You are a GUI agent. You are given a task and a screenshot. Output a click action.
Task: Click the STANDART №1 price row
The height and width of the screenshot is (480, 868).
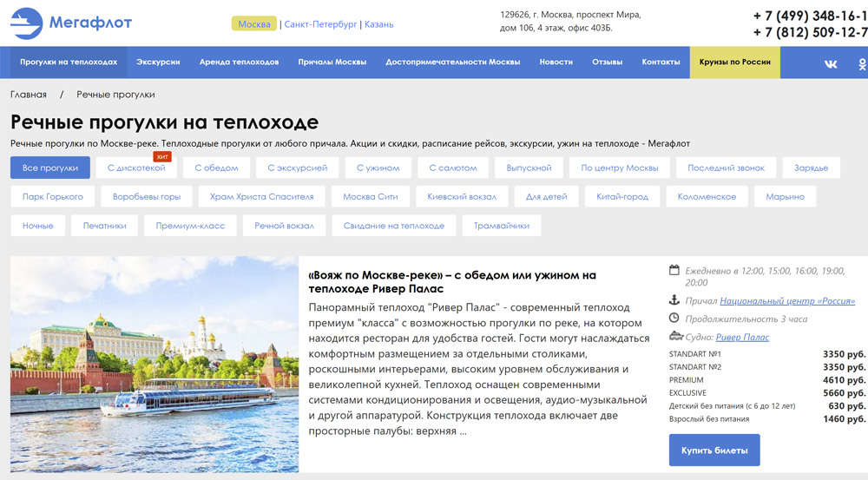tap(767, 354)
